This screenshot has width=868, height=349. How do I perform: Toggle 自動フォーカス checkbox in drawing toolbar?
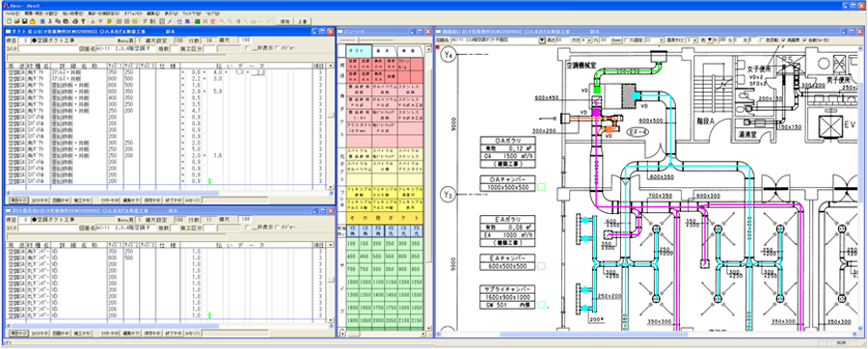[805, 40]
